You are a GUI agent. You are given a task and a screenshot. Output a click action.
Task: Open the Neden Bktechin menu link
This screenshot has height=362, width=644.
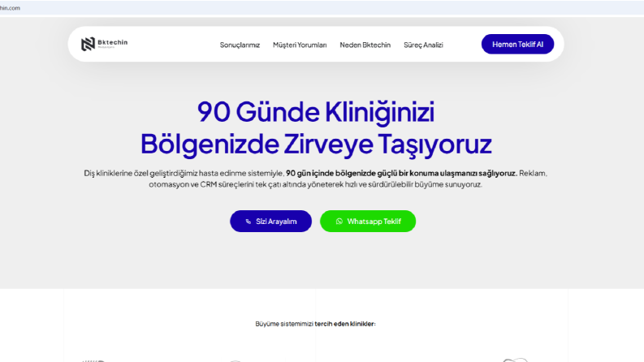365,45
